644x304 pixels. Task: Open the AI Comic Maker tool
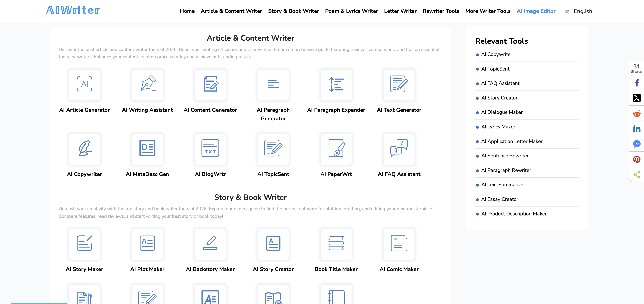(x=399, y=244)
